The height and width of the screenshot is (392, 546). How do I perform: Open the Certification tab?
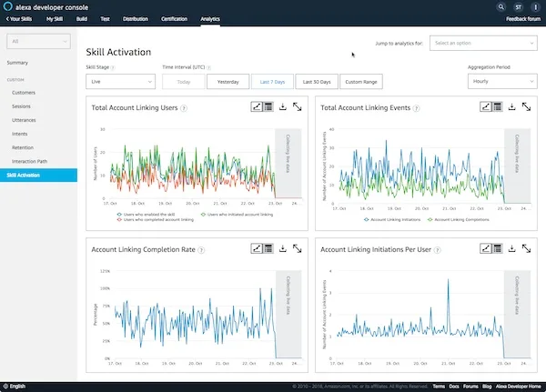(174, 19)
